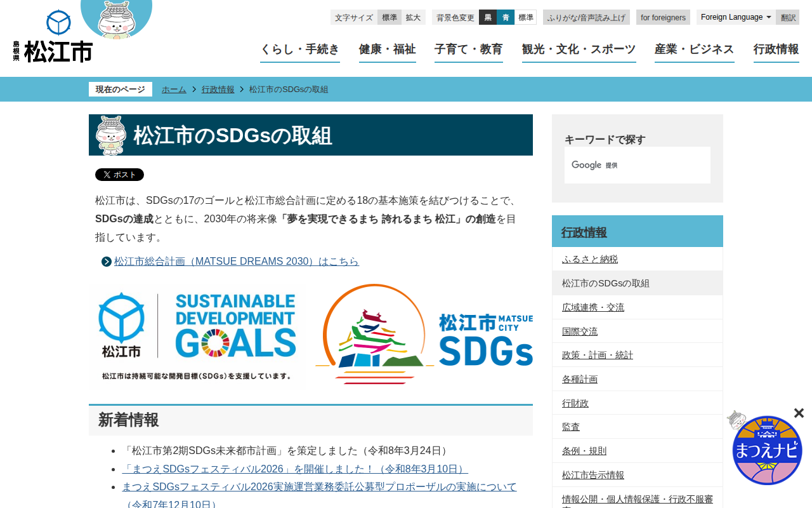Open 広域連携・交流 in the sidebar
The height and width of the screenshot is (508, 812).
click(x=638, y=307)
